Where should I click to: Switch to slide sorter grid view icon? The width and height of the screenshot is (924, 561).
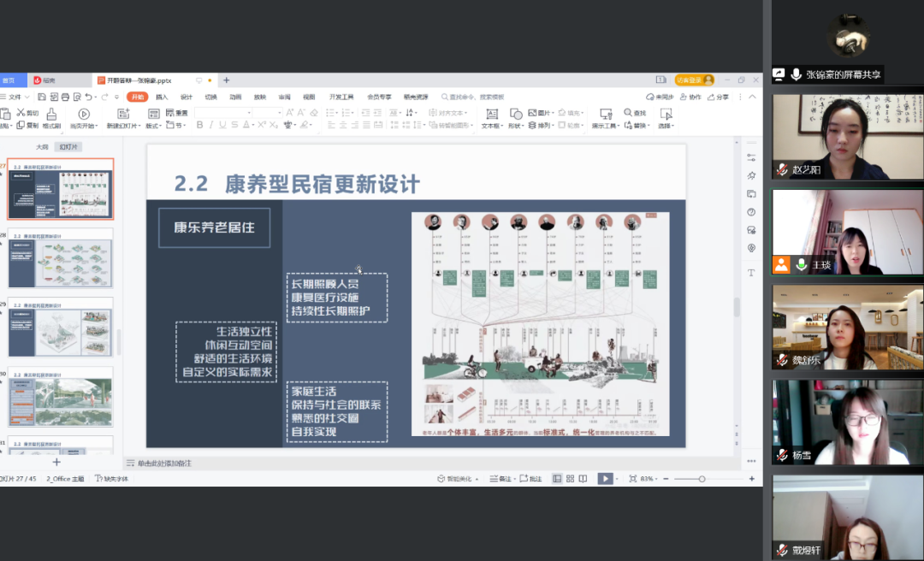point(570,479)
